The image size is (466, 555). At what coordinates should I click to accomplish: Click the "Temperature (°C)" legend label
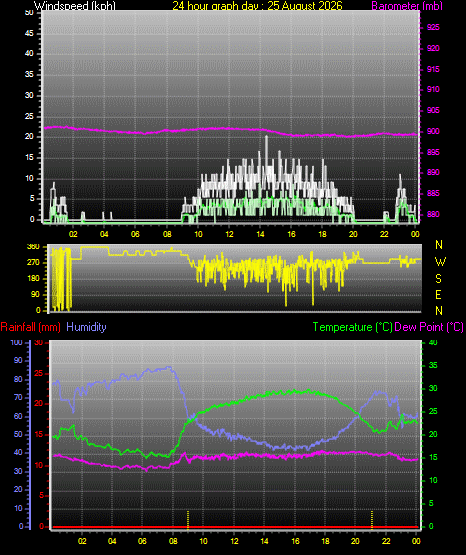[x=353, y=327]
